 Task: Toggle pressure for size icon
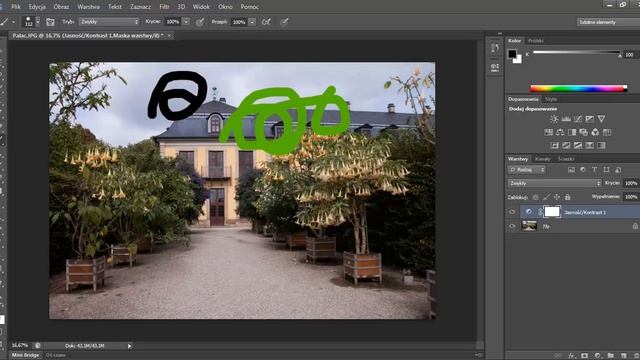[284, 22]
